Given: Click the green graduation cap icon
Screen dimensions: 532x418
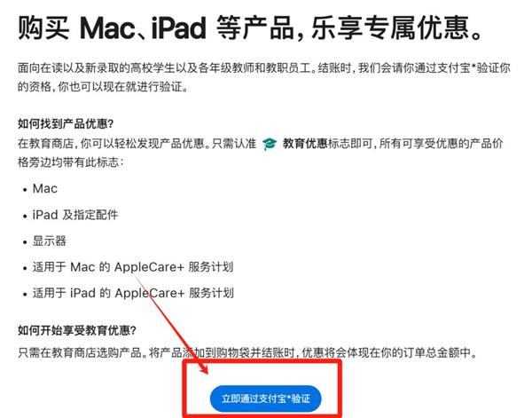Looking at the screenshot, I should click(x=270, y=144).
